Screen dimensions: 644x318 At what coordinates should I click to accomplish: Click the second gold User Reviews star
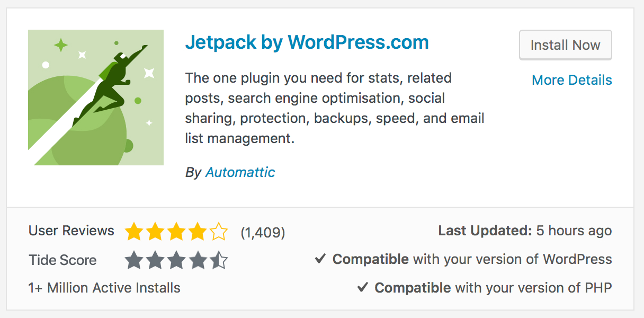tap(155, 232)
